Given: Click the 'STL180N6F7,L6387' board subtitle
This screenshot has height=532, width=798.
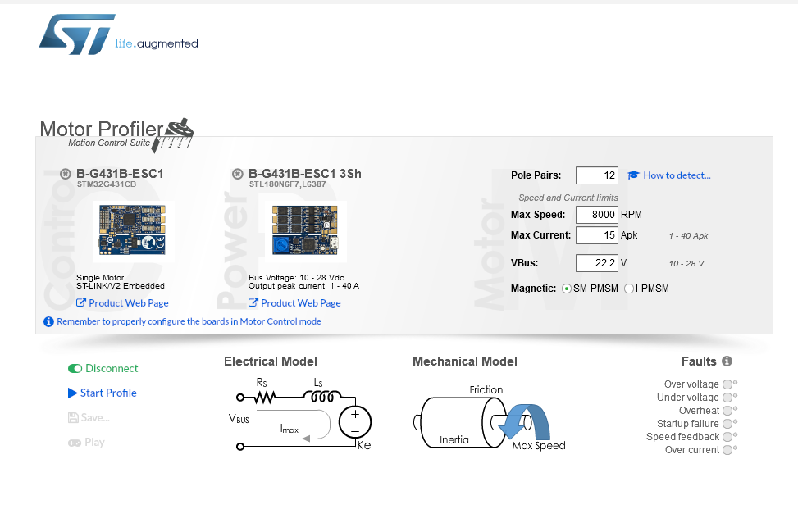Looking at the screenshot, I should click(x=288, y=184).
